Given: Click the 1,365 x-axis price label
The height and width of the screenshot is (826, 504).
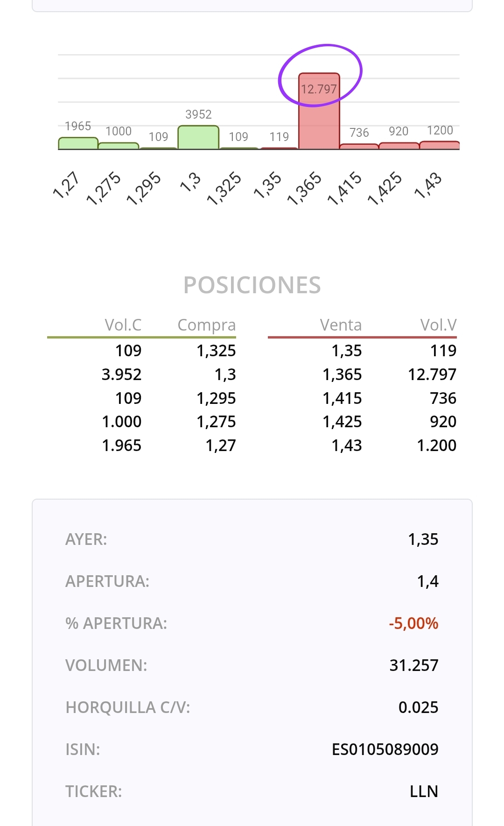Looking at the screenshot, I should pos(305,188).
